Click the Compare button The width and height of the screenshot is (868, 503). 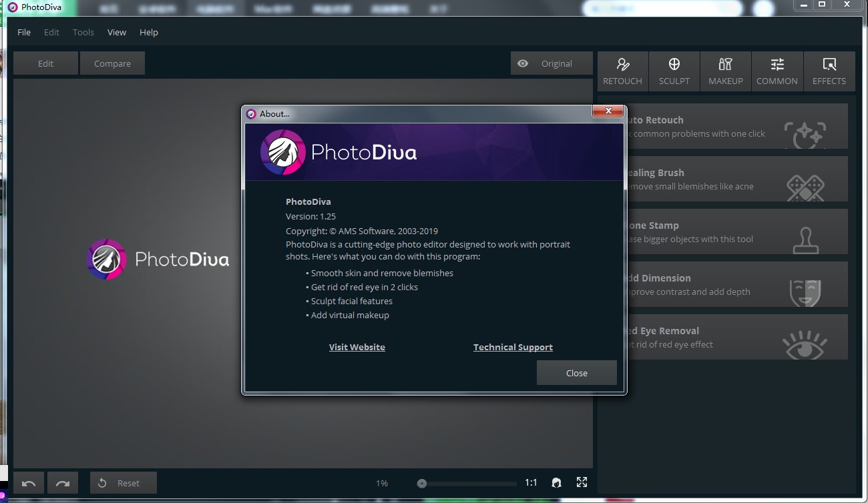(x=112, y=63)
